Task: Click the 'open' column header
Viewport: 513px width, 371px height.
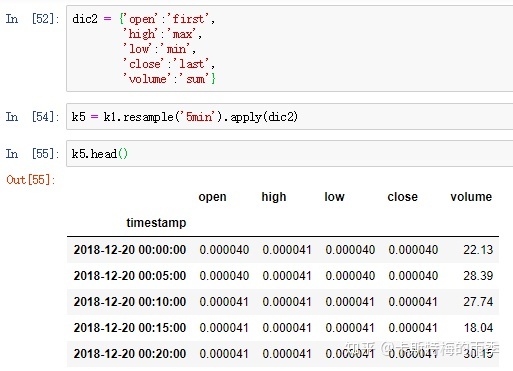Action: tap(212, 197)
